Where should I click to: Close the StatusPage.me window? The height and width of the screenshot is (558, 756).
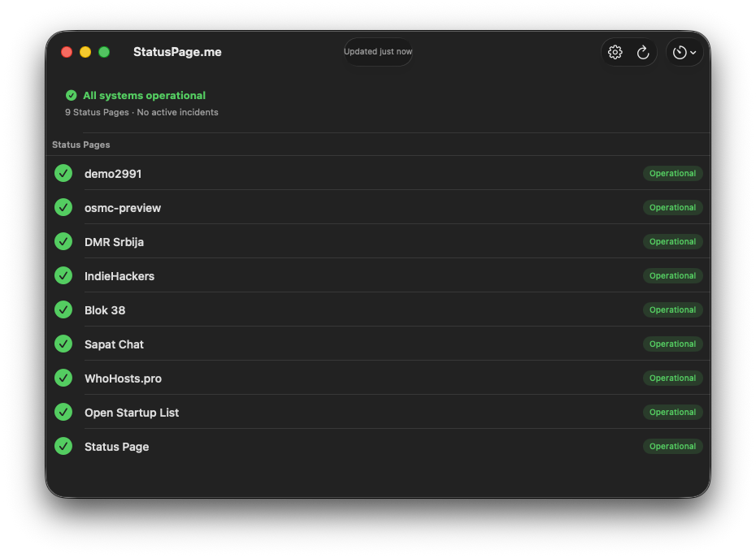[67, 52]
